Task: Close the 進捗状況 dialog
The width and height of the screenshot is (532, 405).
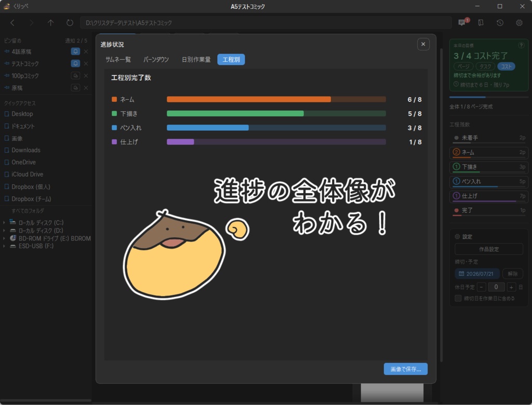Action: coord(423,44)
